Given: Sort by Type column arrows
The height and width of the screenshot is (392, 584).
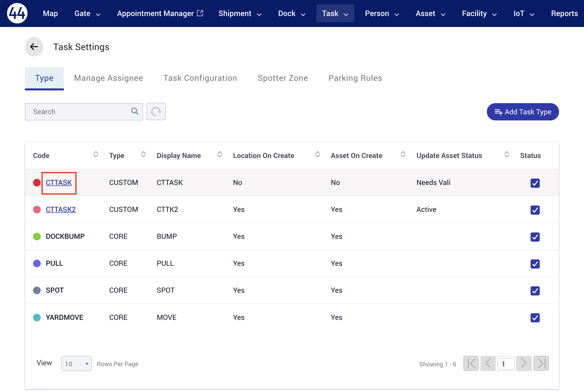Looking at the screenshot, I should pyautogui.click(x=143, y=154).
